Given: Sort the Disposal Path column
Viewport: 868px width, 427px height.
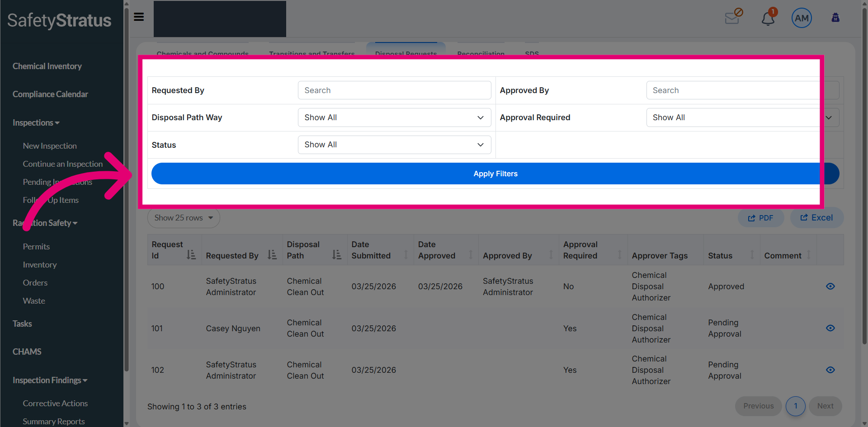Looking at the screenshot, I should (337, 255).
